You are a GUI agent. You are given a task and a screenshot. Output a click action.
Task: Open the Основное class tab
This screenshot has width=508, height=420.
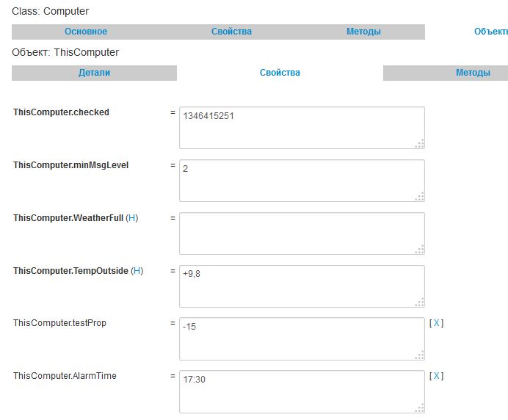coord(86,32)
